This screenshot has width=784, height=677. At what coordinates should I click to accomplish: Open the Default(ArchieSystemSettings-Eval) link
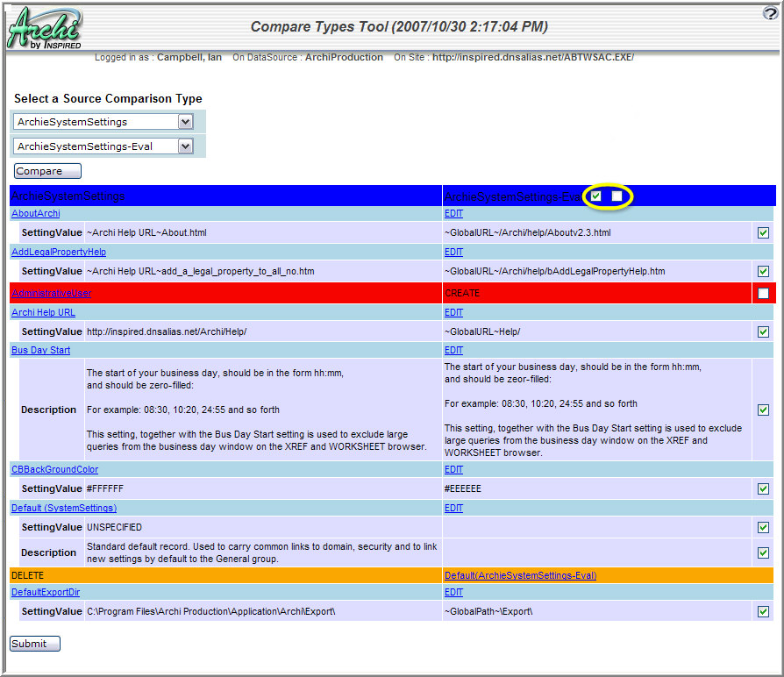(x=520, y=575)
